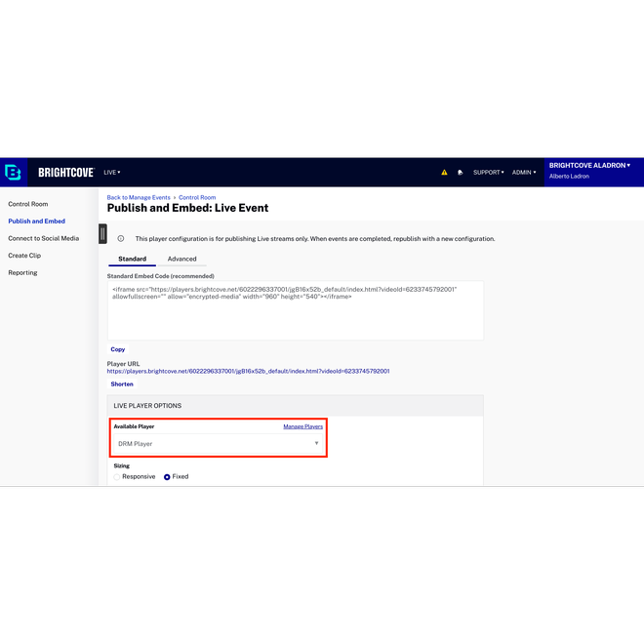Switch to the Advanced tab
Screen dimensions: 644x644
(181, 259)
